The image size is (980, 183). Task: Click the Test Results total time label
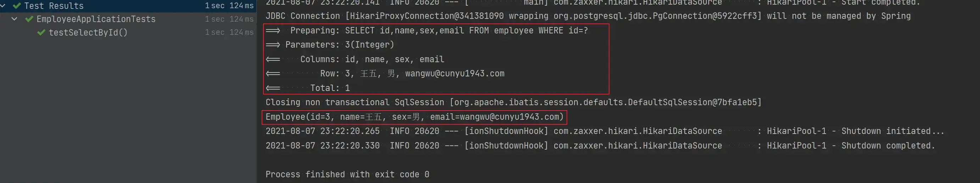click(x=229, y=6)
